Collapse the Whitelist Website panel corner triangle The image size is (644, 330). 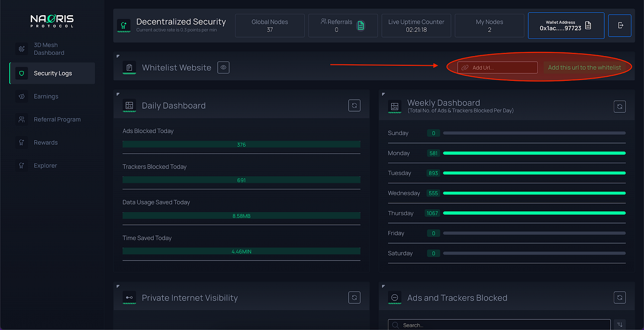coord(118,56)
